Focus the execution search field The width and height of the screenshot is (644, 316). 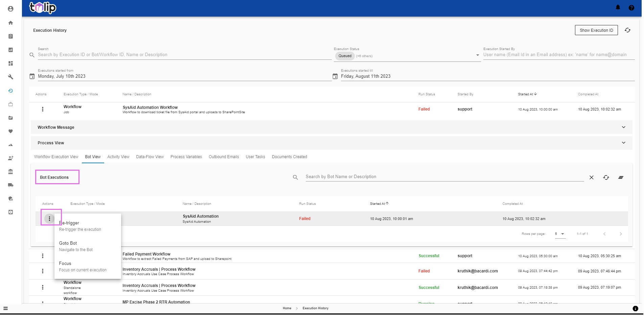[184, 55]
